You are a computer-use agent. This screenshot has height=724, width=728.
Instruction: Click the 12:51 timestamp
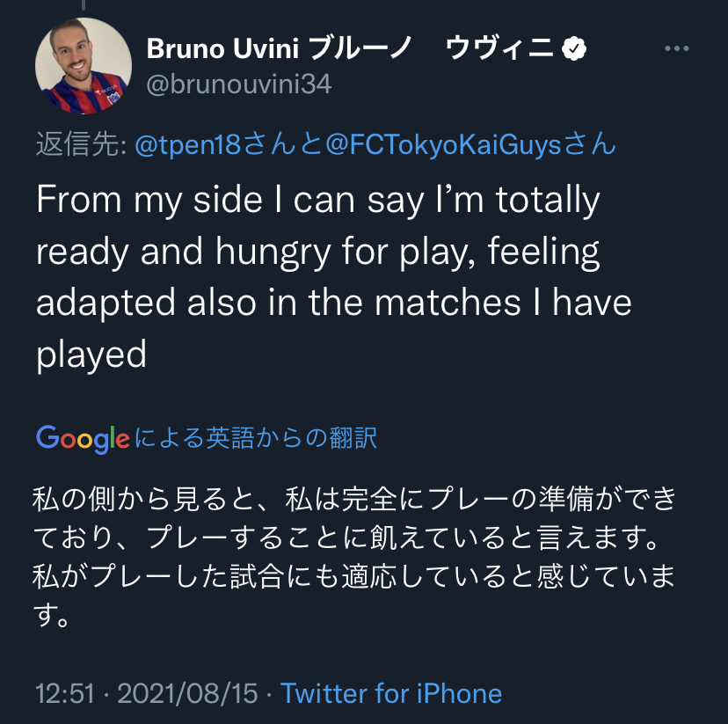coord(64,693)
